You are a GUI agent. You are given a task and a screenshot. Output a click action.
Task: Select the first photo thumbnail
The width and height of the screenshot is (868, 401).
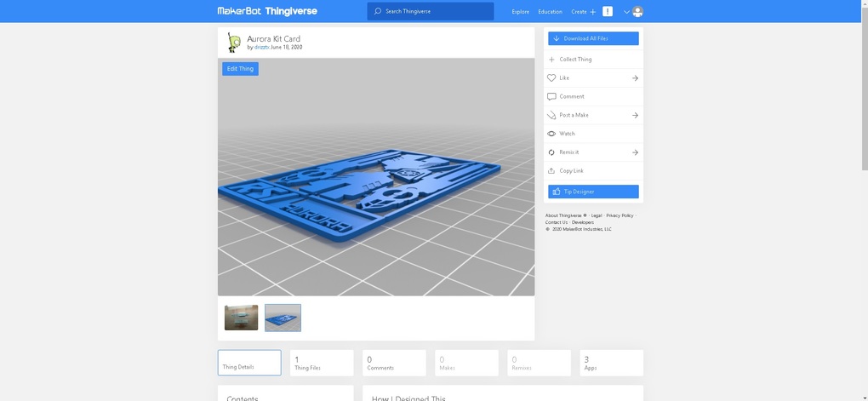(x=241, y=318)
